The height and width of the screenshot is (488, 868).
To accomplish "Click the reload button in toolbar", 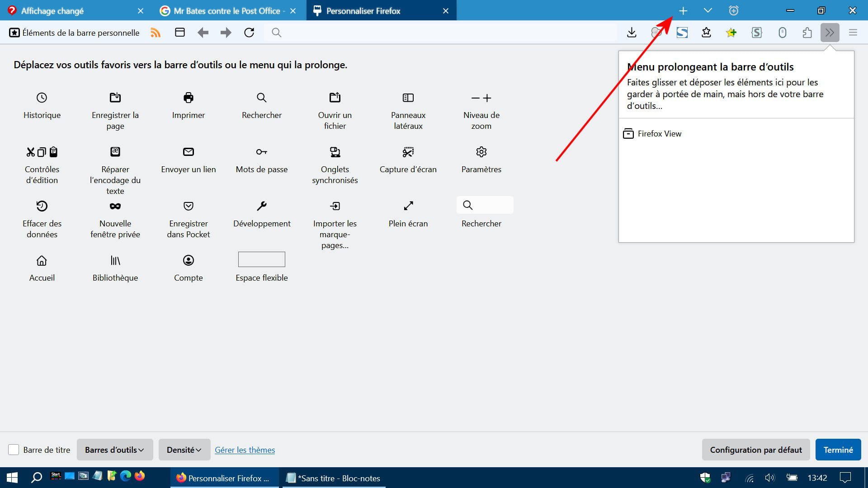I will coord(249,33).
